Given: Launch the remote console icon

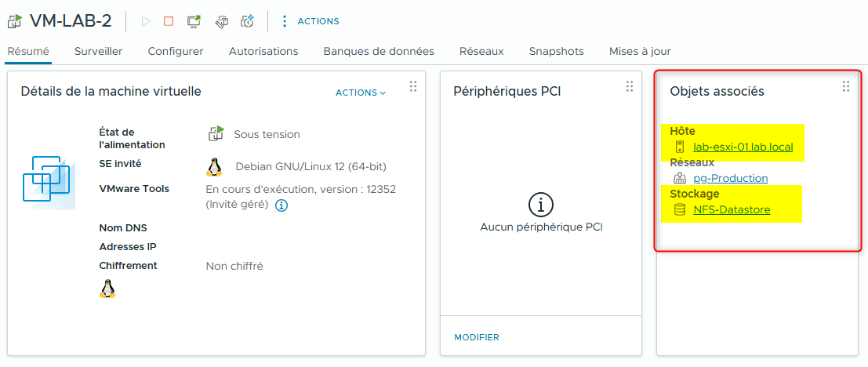Looking at the screenshot, I should click(194, 22).
